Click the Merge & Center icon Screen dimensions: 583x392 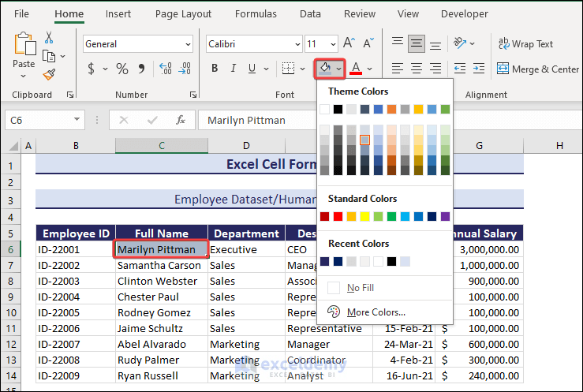pos(503,69)
